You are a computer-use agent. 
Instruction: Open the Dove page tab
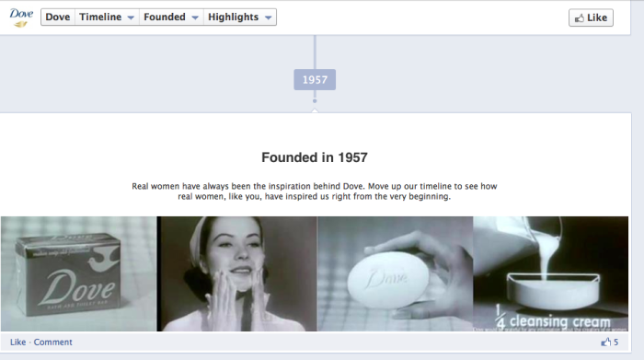(x=58, y=17)
